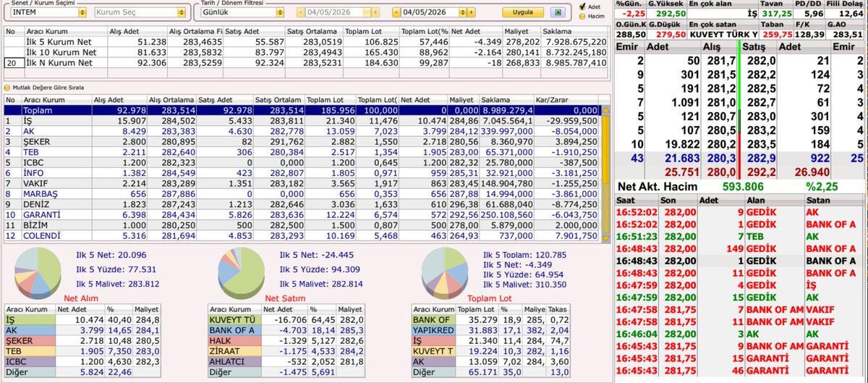
Task: Click the Net Alım pie chart
Action: (38, 272)
